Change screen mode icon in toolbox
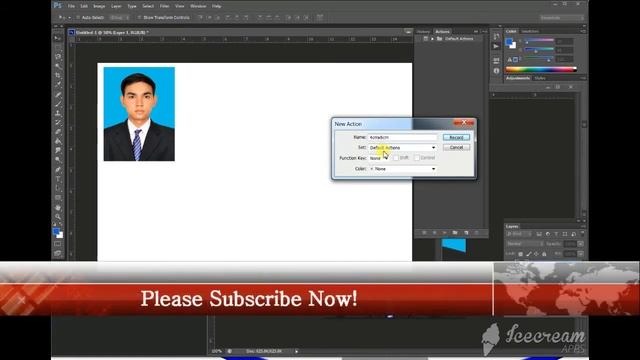Image resolution: width=640 pixels, height=360 pixels. coord(58,253)
